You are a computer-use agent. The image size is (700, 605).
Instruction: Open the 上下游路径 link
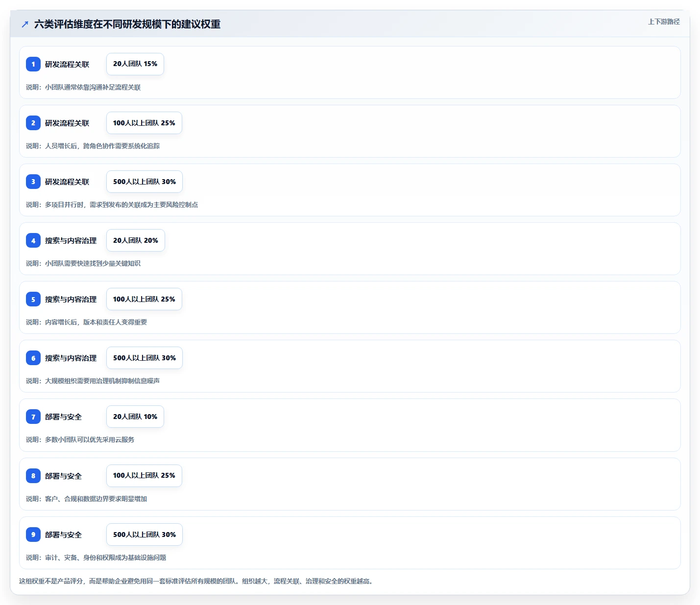click(x=664, y=22)
